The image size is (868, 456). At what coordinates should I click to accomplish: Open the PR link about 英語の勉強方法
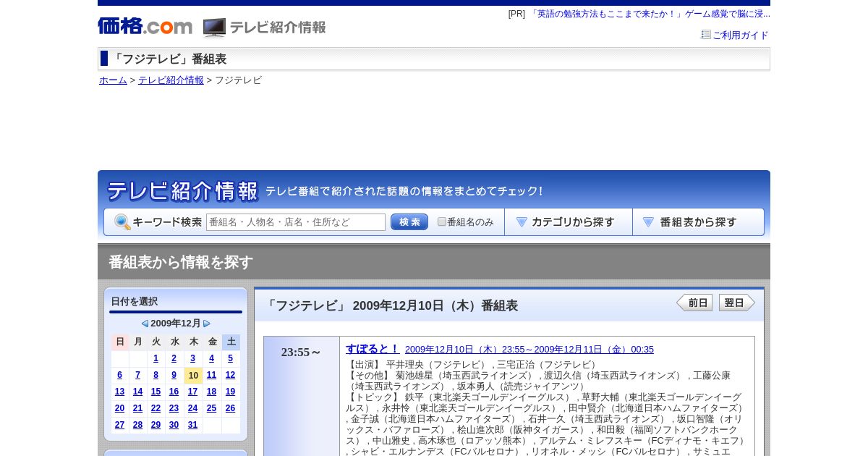coord(650,14)
